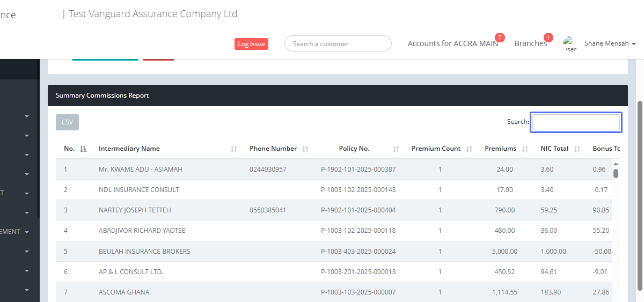Sort by NIC Total column icon
Viewport: 644px width, 302px height.
point(577,149)
